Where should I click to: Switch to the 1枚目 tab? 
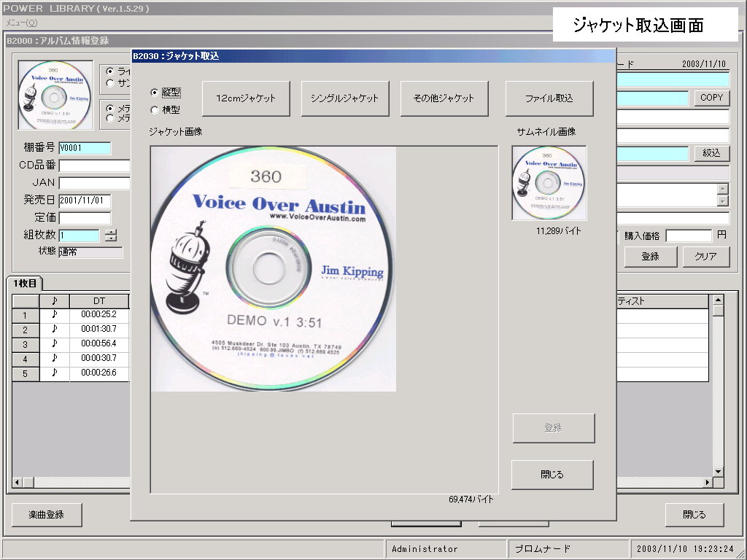tap(25, 284)
